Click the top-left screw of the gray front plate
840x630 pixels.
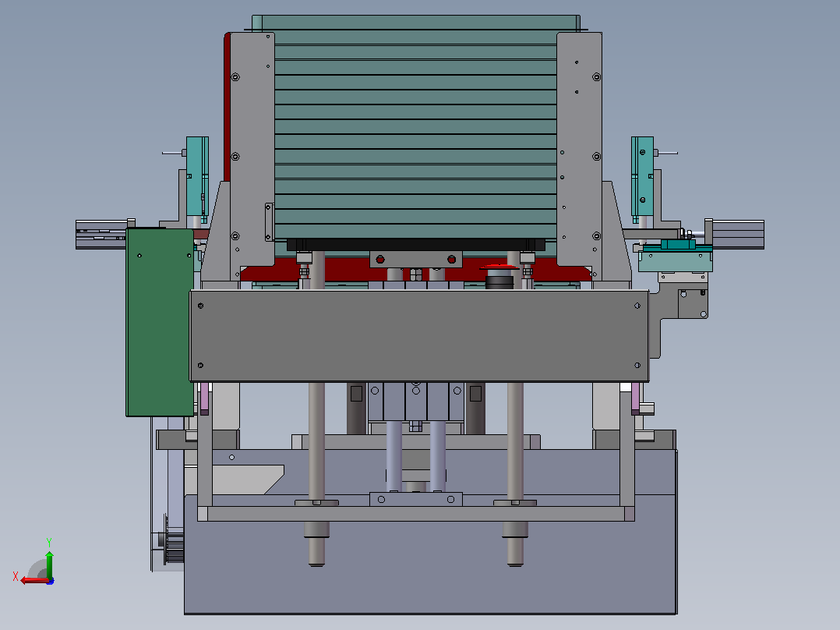[200, 306]
